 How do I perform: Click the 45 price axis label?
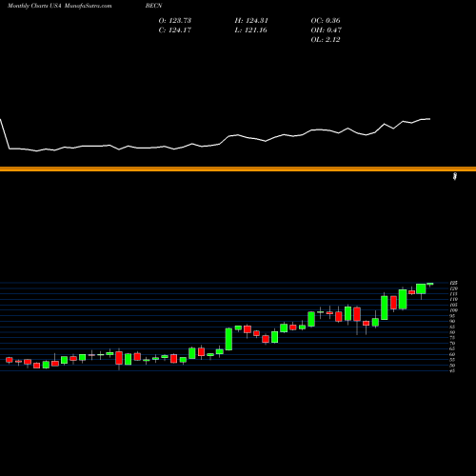pyautogui.click(x=452, y=370)
